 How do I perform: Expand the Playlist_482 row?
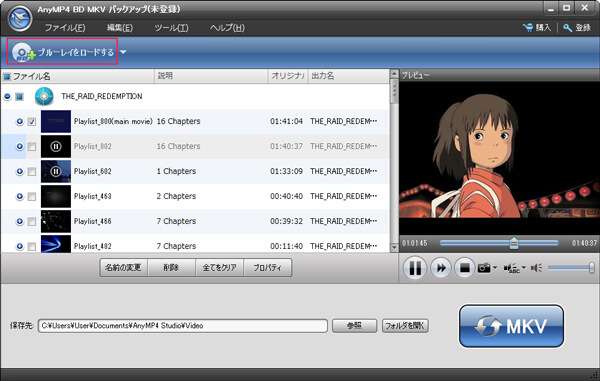20,246
